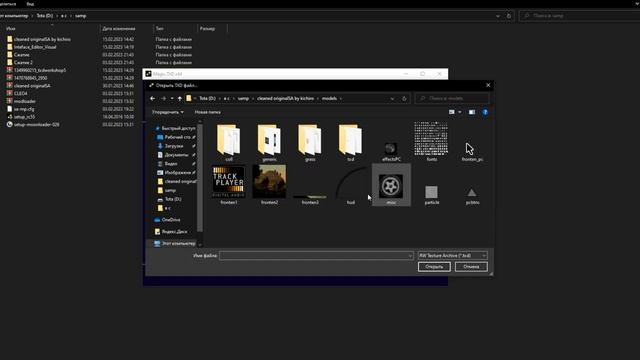
Task: Select the fronten2 texture file
Action: (x=269, y=185)
